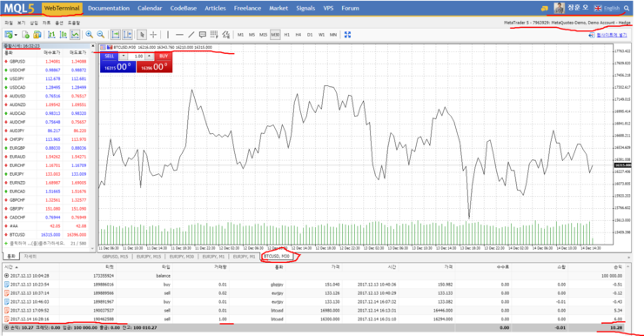Open the VPS page
Image resolution: width=644 pixels, height=336 pixels.
point(328,8)
